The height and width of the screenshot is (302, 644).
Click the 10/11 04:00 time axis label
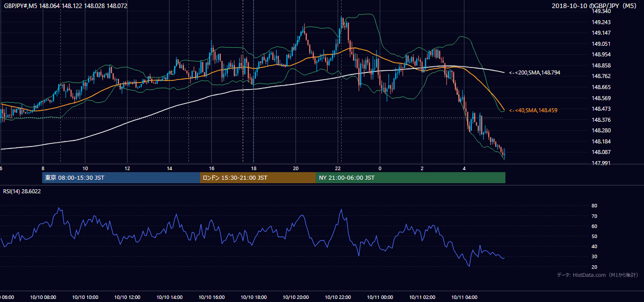pyautogui.click(x=464, y=297)
